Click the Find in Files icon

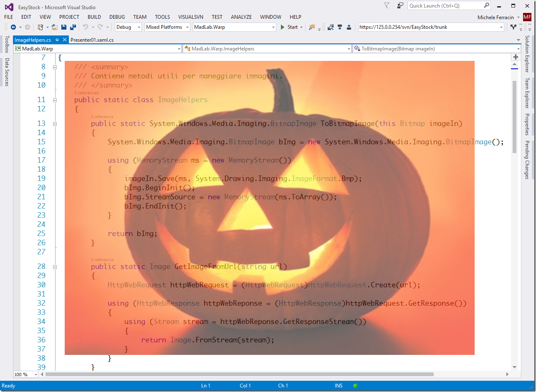pyautogui.click(x=311, y=27)
